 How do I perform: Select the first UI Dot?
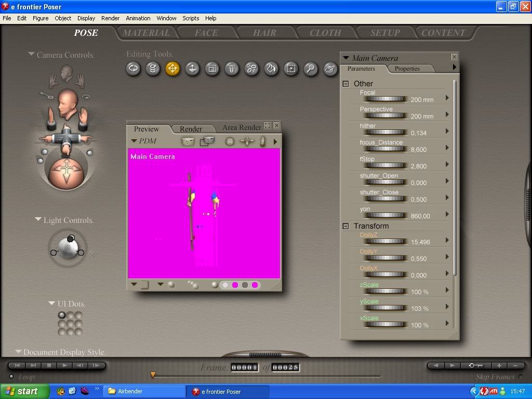(x=62, y=315)
